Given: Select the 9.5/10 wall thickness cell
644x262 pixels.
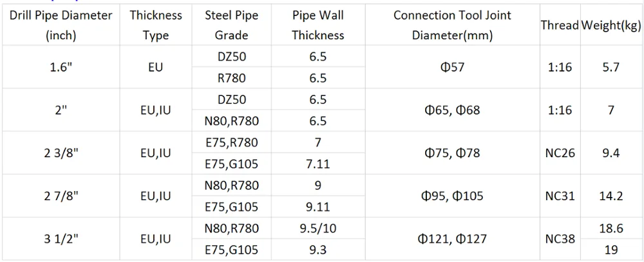Looking at the screenshot, I should 318,229.
